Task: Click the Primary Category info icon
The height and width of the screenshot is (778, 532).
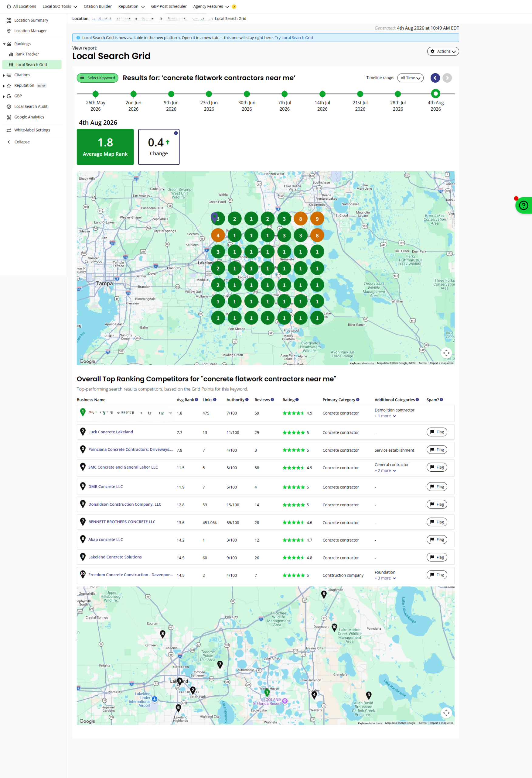Action: [358, 399]
